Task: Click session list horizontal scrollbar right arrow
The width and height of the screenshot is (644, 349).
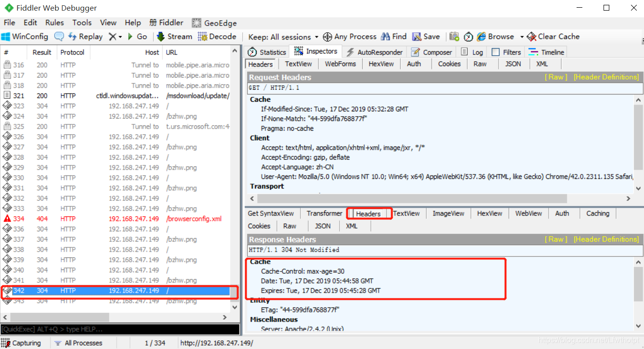Action: tap(224, 317)
